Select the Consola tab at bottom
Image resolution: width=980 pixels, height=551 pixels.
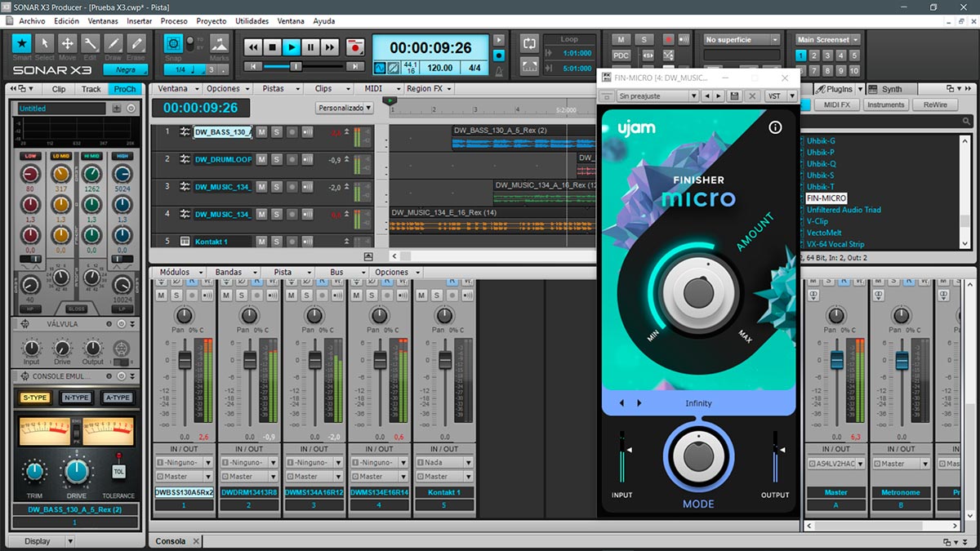(171, 540)
